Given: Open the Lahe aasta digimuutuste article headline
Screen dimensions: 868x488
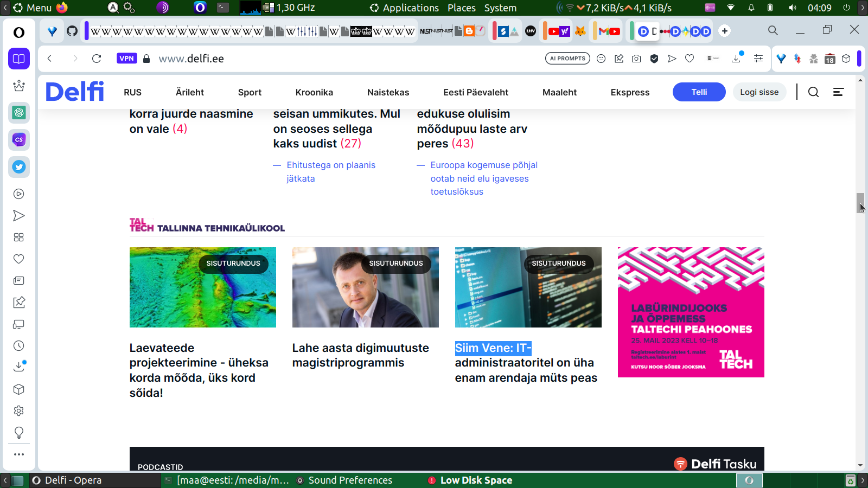Looking at the screenshot, I should (x=361, y=355).
